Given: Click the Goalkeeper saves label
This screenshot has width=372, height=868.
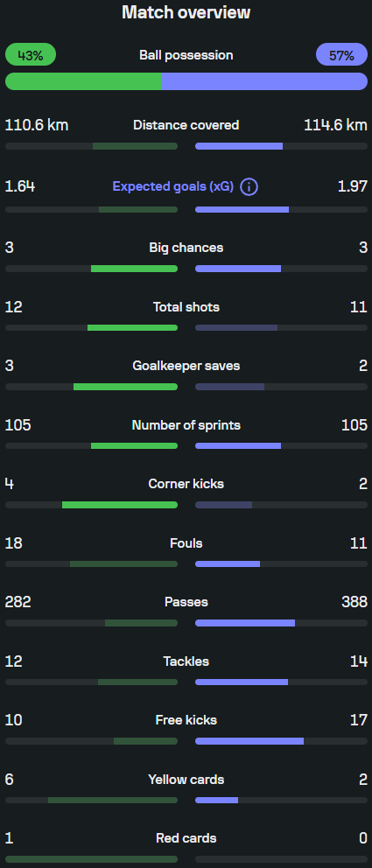Looking at the screenshot, I should click(x=186, y=366).
